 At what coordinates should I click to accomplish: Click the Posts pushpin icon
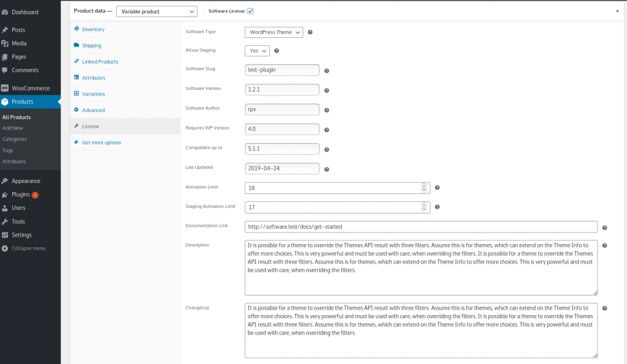point(5,30)
